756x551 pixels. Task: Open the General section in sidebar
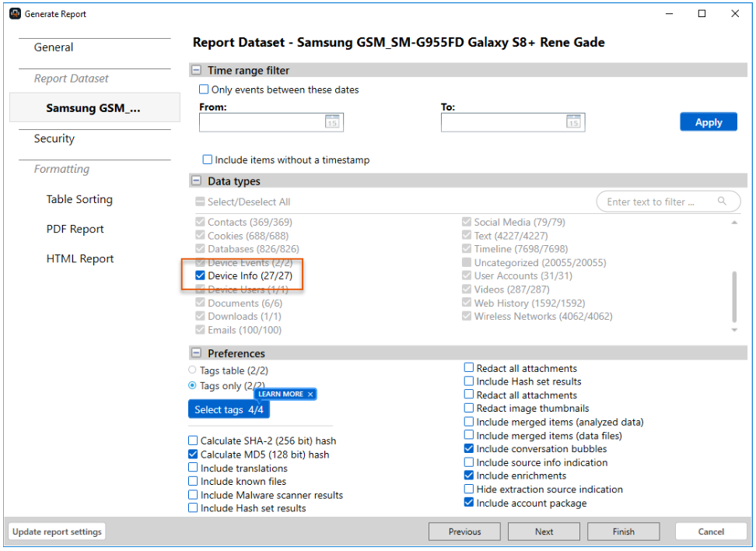point(54,47)
